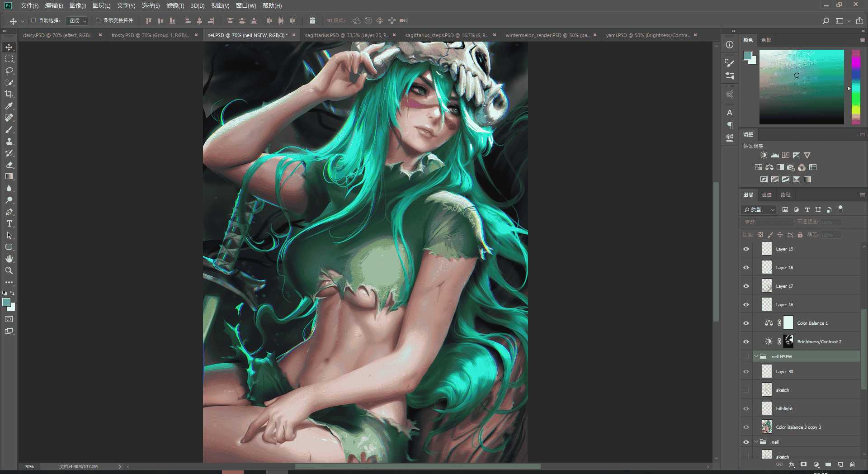Collapse the nell group folder

click(756, 442)
